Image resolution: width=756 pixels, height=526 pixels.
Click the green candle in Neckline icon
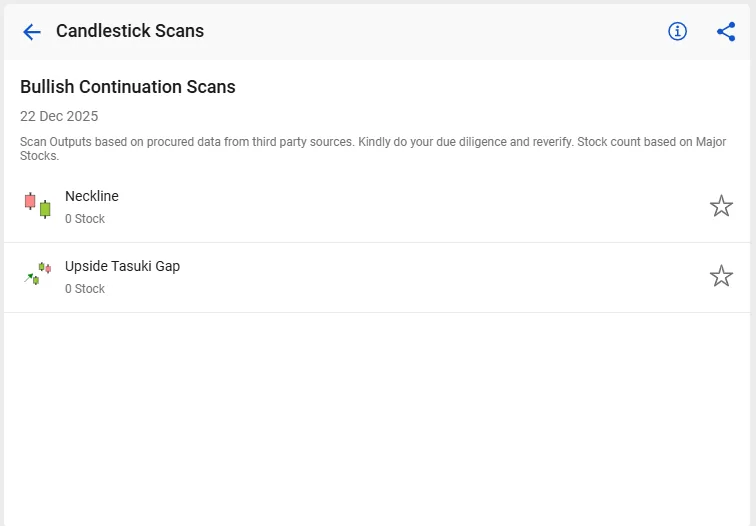pyautogui.click(x=45, y=209)
